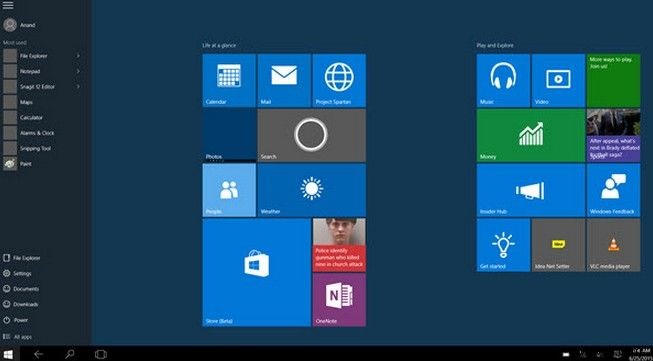653x361 pixels.
Task: Launch OneNote tile
Action: (339, 300)
